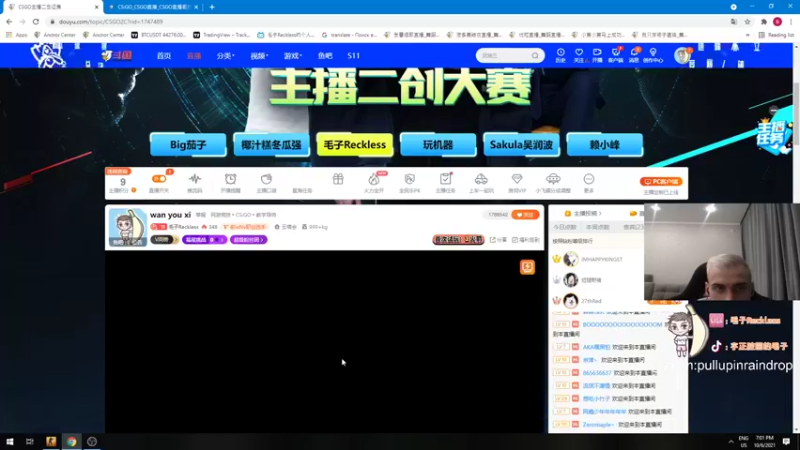Expand the 游戏 dropdown in the nav
Viewport: 800px width, 450px height.
(x=292, y=56)
